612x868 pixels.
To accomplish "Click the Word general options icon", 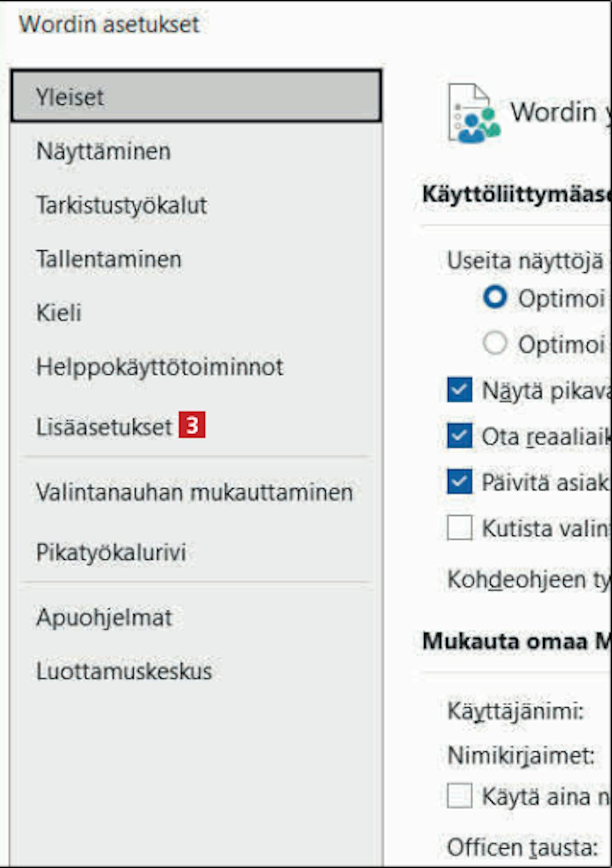I will point(474,113).
